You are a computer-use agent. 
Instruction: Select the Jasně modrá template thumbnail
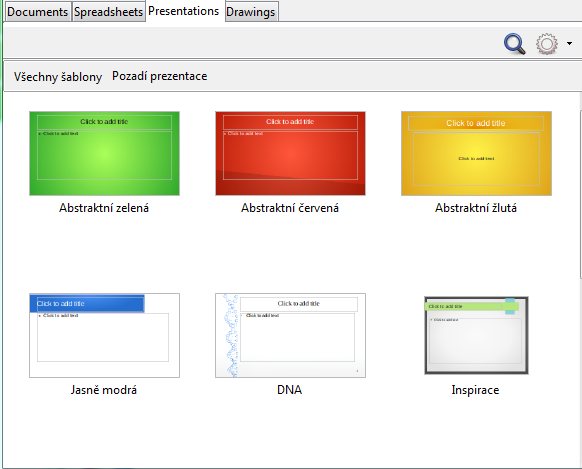coord(104,335)
